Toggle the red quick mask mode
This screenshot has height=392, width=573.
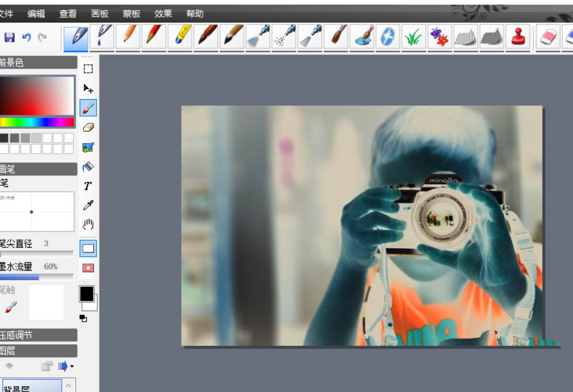[x=88, y=268]
